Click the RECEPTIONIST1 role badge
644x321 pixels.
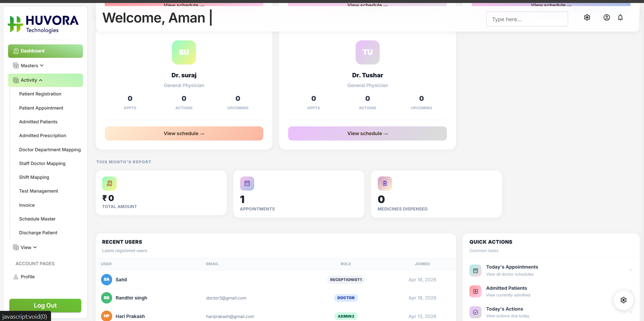coord(346,280)
